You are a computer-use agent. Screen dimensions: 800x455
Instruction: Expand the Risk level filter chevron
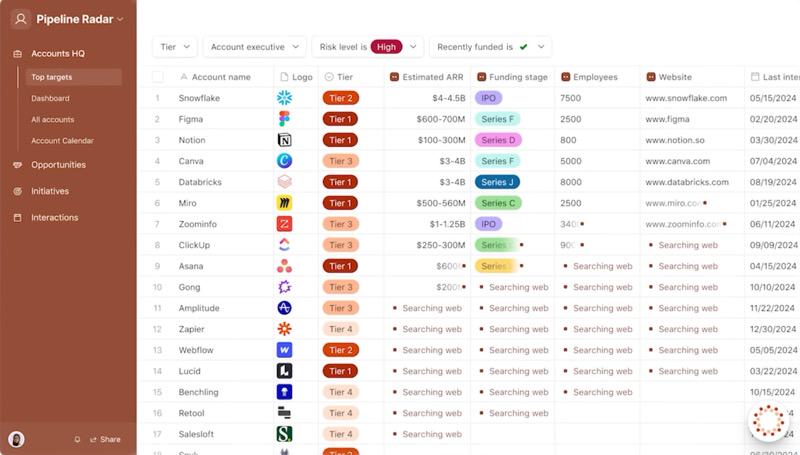pos(413,47)
